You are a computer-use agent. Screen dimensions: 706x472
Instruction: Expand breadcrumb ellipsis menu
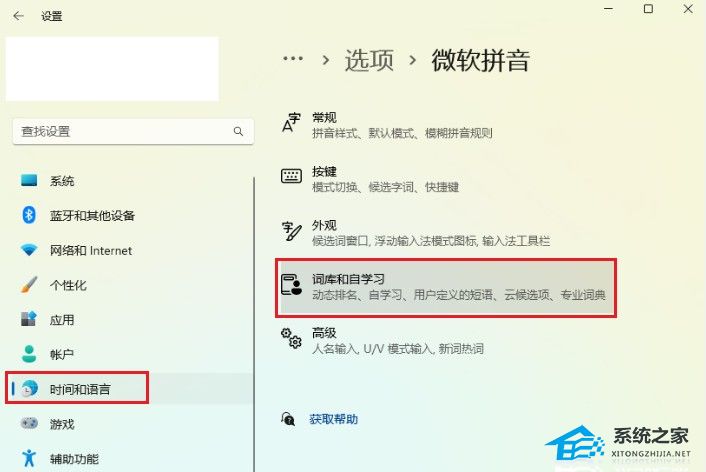tap(293, 59)
